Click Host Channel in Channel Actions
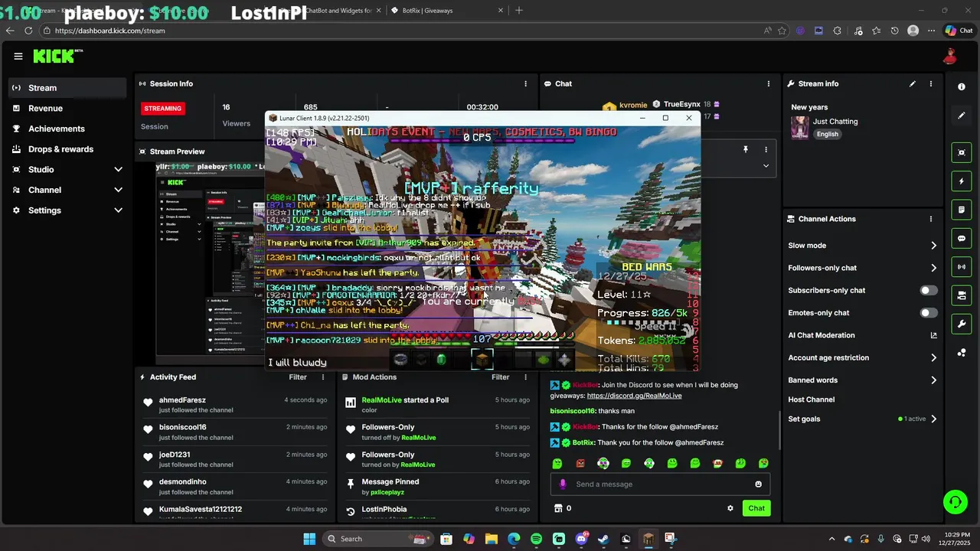 click(812, 399)
